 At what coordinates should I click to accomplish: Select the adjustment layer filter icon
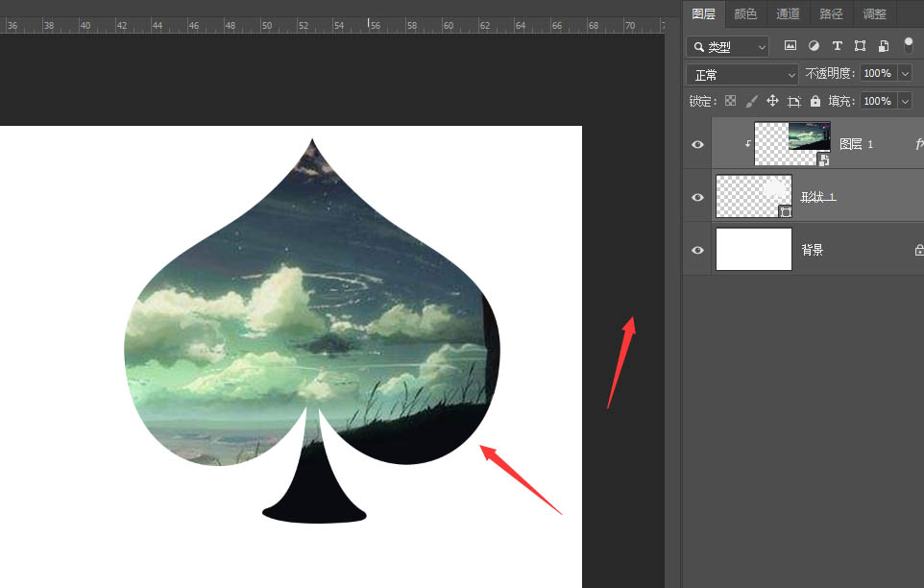coord(814,45)
